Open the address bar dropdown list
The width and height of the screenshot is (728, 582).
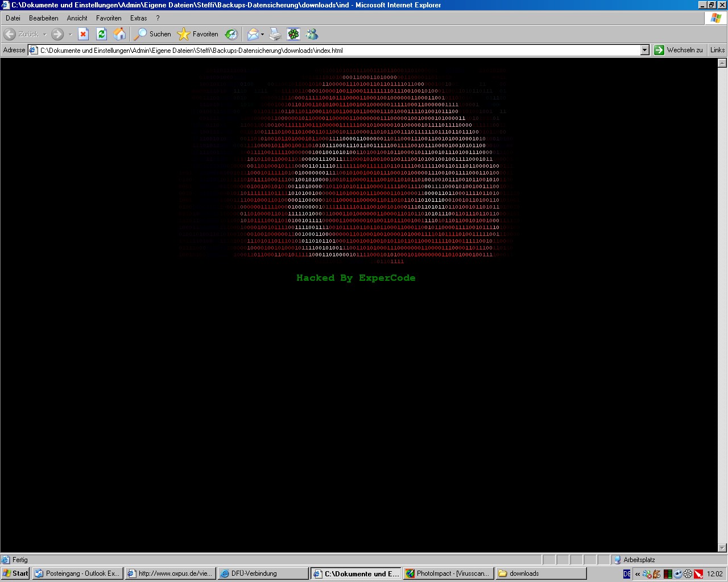point(644,50)
